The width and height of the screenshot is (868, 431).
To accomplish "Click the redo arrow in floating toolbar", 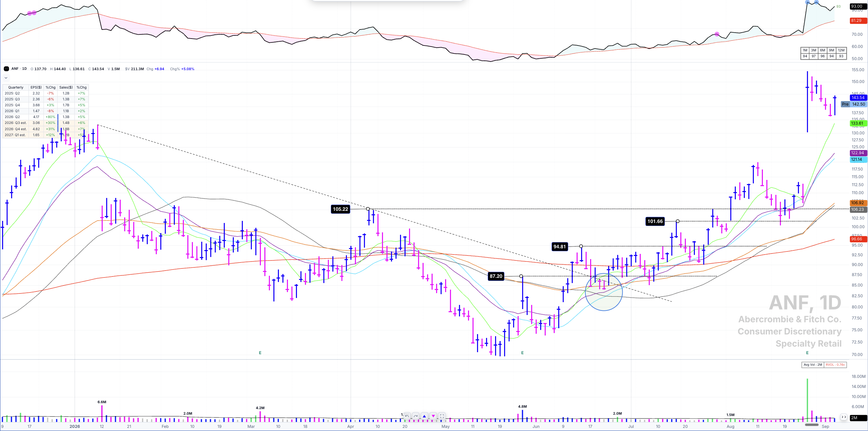I will click(416, 416).
